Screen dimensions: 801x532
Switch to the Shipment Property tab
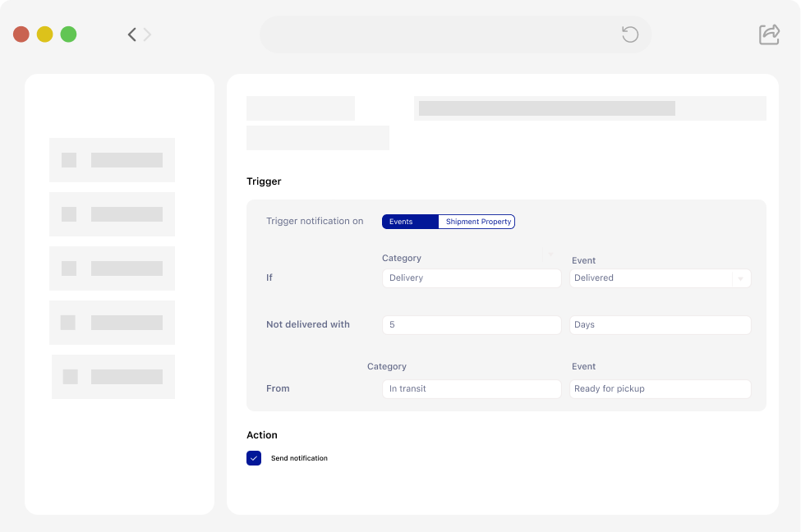tap(476, 221)
